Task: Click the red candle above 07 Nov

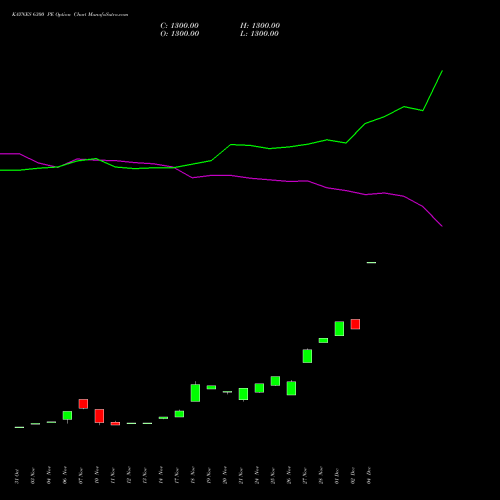Action: tap(83, 404)
